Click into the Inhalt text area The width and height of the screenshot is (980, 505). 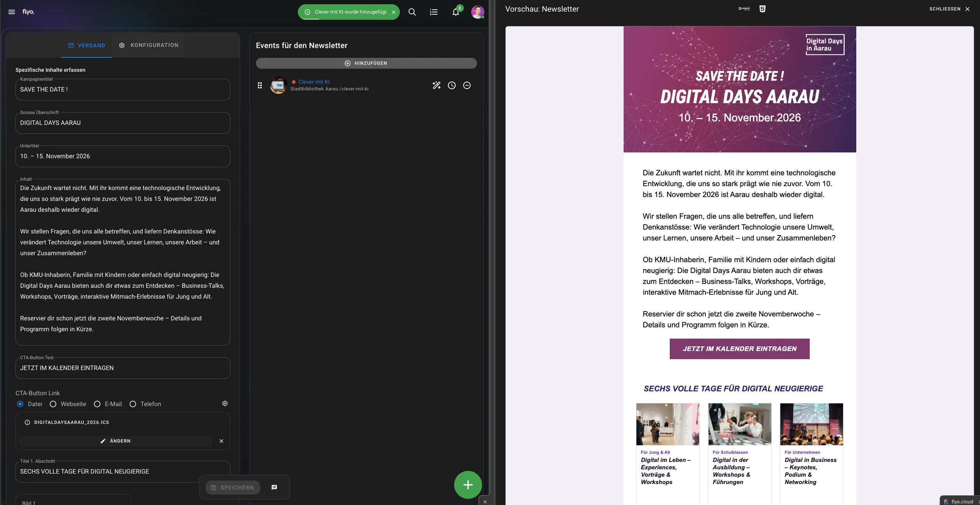click(x=123, y=262)
